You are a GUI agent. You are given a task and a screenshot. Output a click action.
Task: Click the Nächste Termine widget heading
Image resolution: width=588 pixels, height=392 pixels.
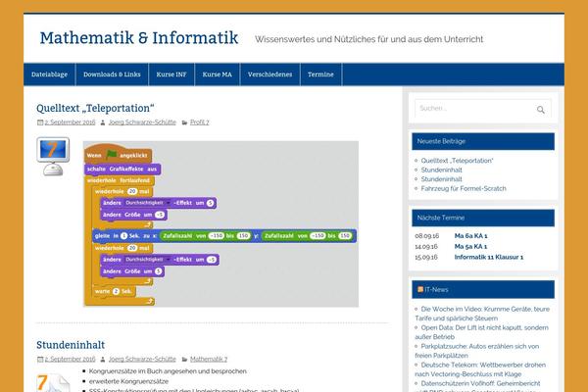coord(483,218)
